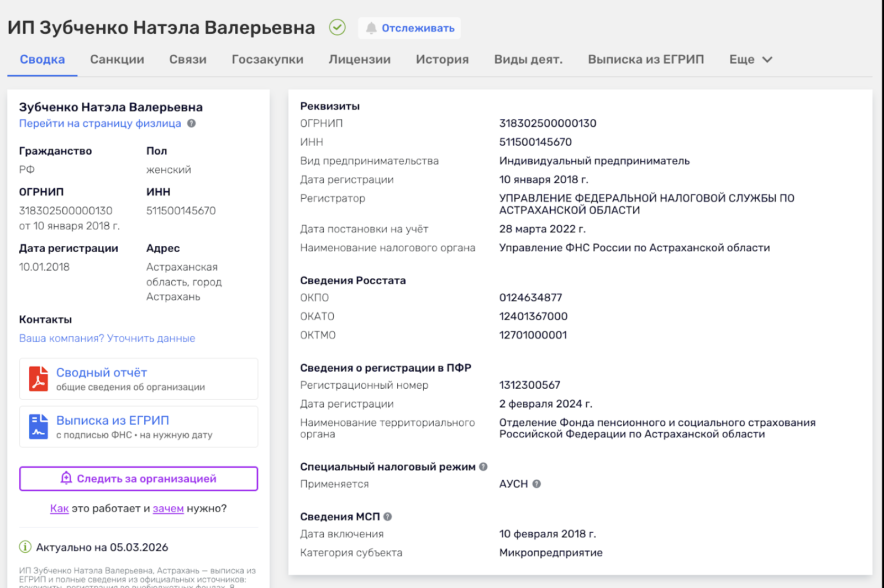Click help icon beside Специальный налоговый режим

point(483,467)
